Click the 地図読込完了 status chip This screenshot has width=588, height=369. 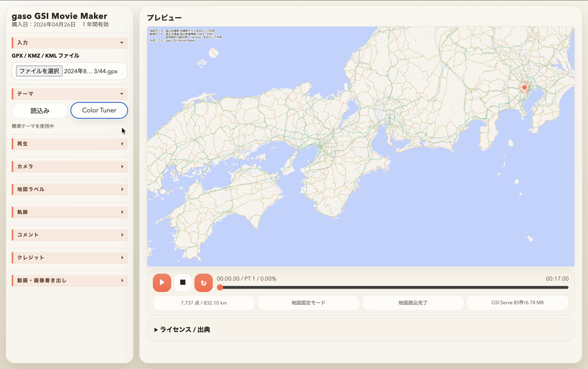click(x=413, y=303)
